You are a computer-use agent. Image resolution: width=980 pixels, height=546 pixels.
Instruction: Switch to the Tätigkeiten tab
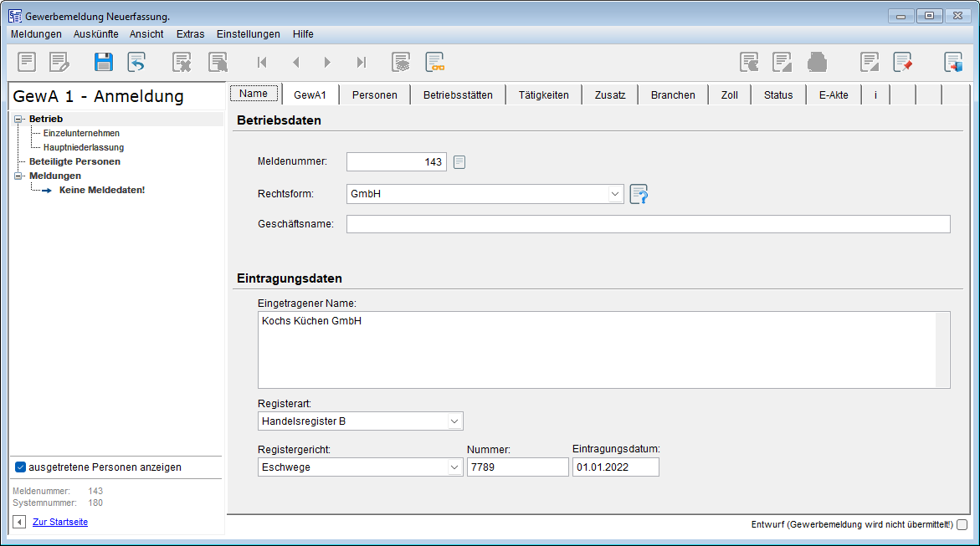543,95
